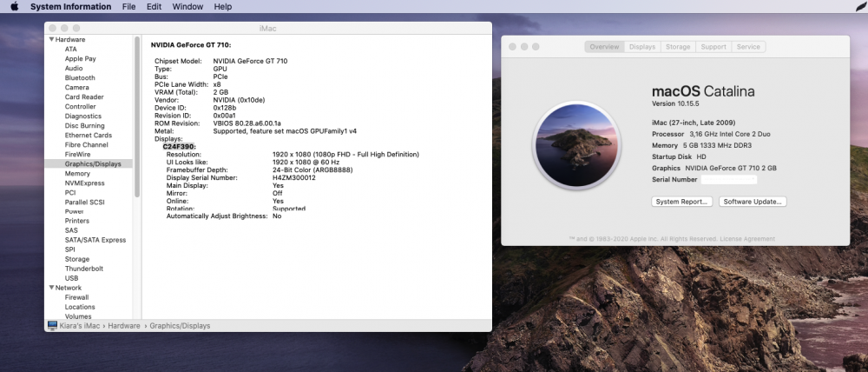Screen dimensions: 868x372
Task: Select PCI in the sidebar
Action: pyautogui.click(x=70, y=192)
